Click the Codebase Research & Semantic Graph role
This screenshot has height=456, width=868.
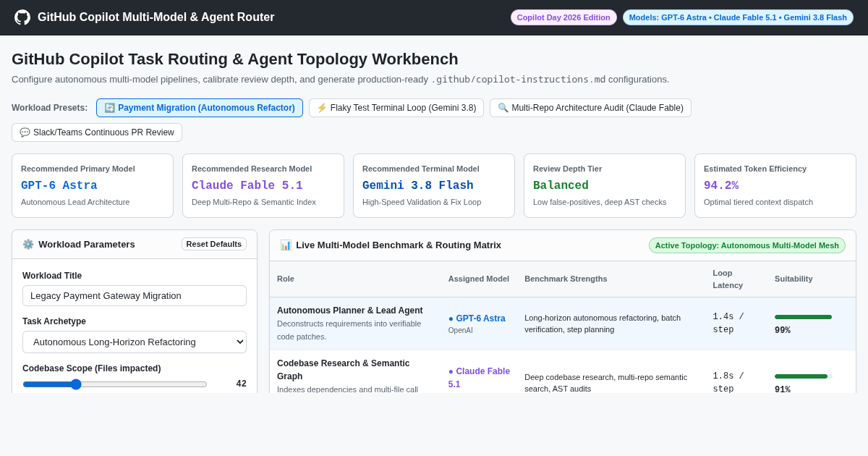343,370
